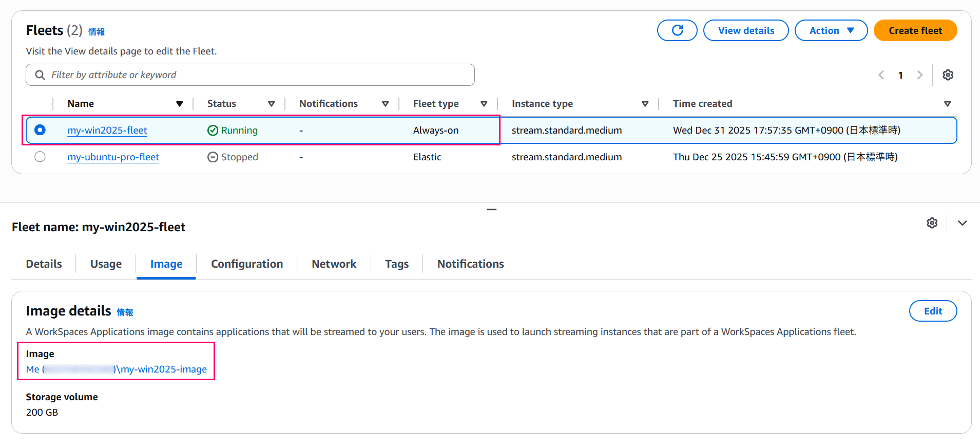Open the Action dropdown menu
Viewport: 980px width, 446px height.
(831, 30)
